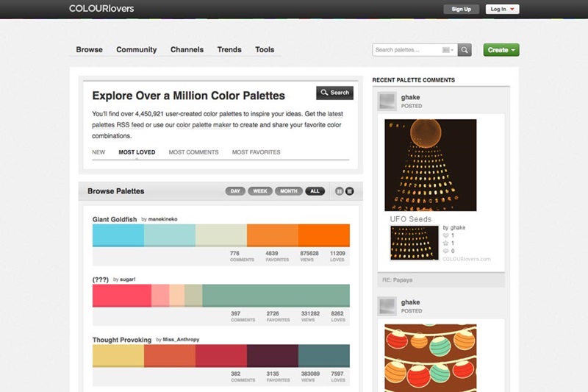
Task: Click the magnifier search button beside Search palettes
Action: (465, 50)
